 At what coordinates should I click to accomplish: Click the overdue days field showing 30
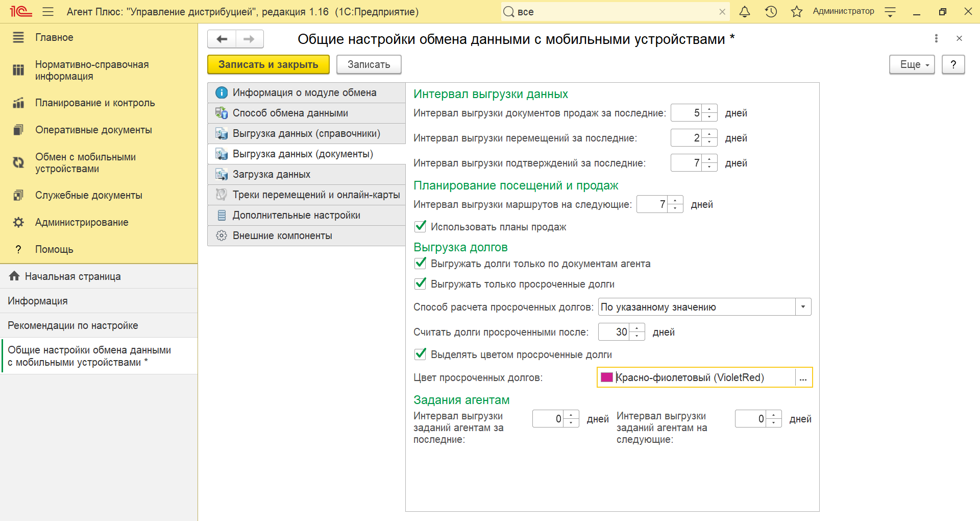(x=615, y=332)
